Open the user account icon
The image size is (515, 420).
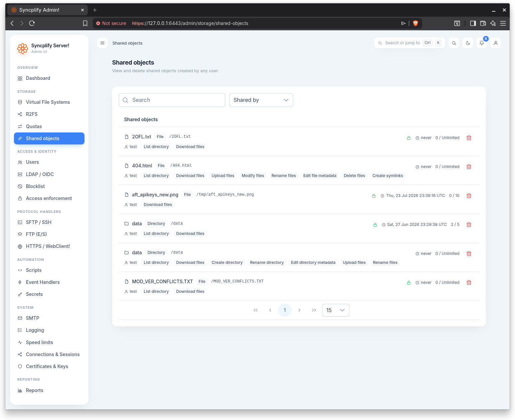(x=496, y=43)
